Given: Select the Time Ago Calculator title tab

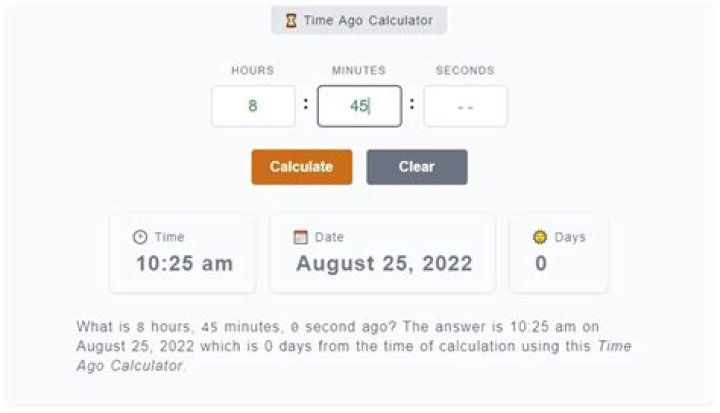Looking at the screenshot, I should [x=359, y=20].
